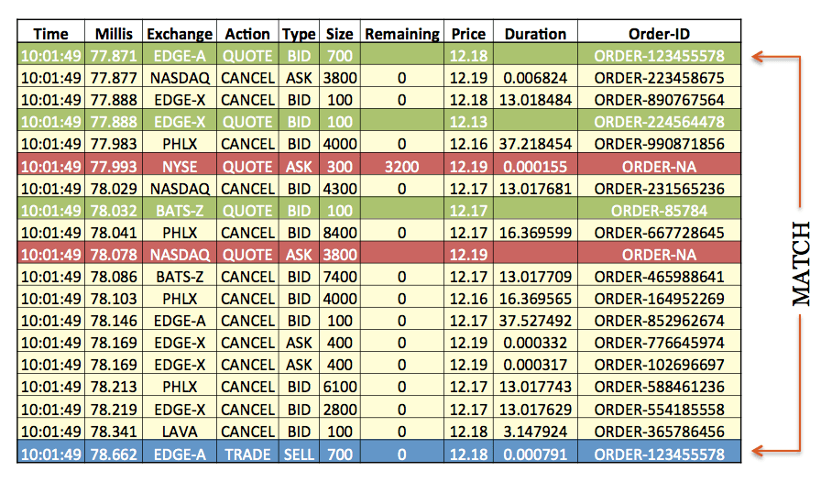Click duration value 0.000317

535,365
